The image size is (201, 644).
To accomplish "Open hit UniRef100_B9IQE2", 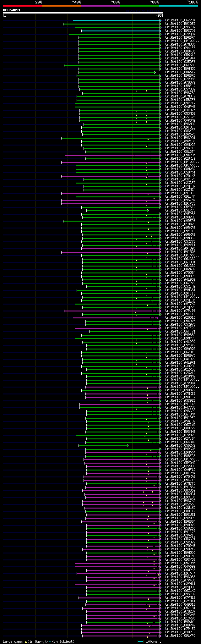I will 180,24.
